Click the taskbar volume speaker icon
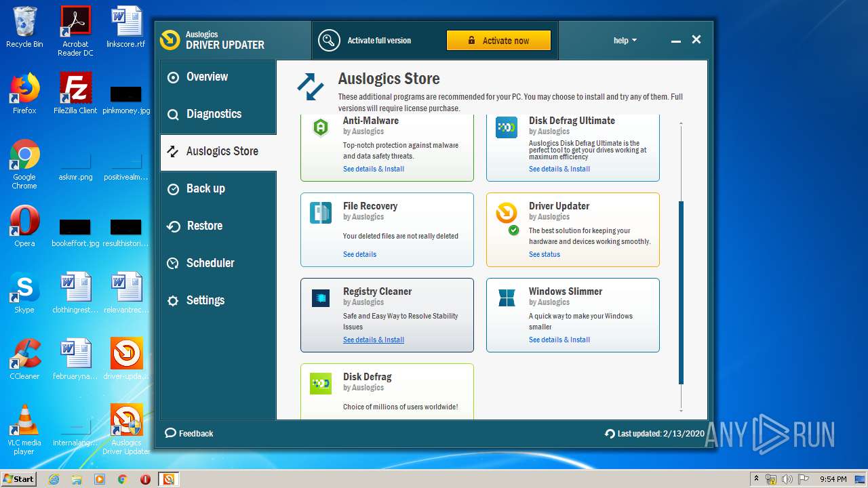This screenshot has height=488, width=868. (x=787, y=479)
